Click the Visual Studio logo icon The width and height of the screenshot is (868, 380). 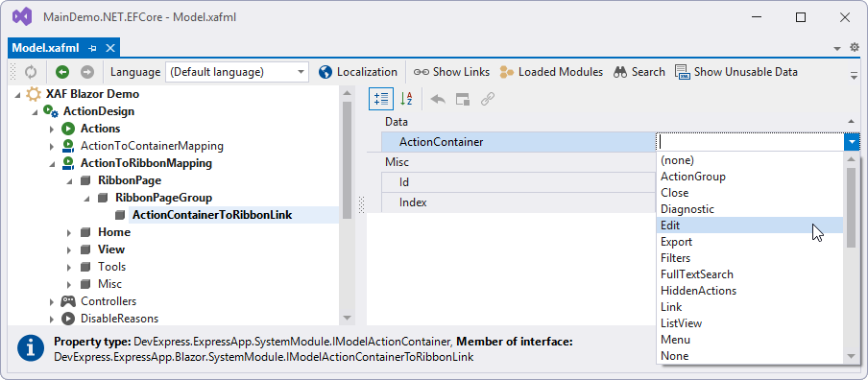23,17
